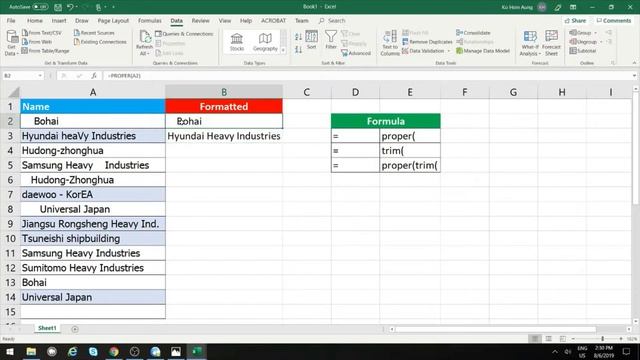The width and height of the screenshot is (640, 360).
Task: Click the Undo arrow icon
Action: 70,7
